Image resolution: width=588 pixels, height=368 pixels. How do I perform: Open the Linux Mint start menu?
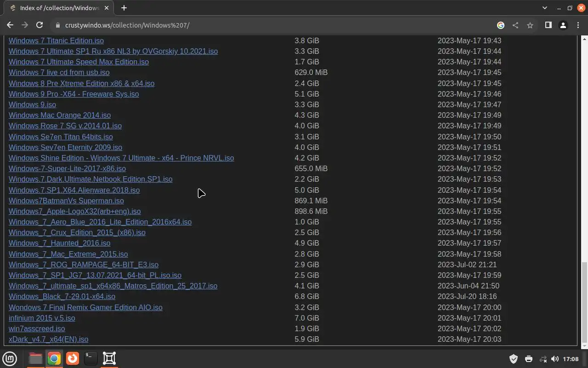(x=10, y=358)
